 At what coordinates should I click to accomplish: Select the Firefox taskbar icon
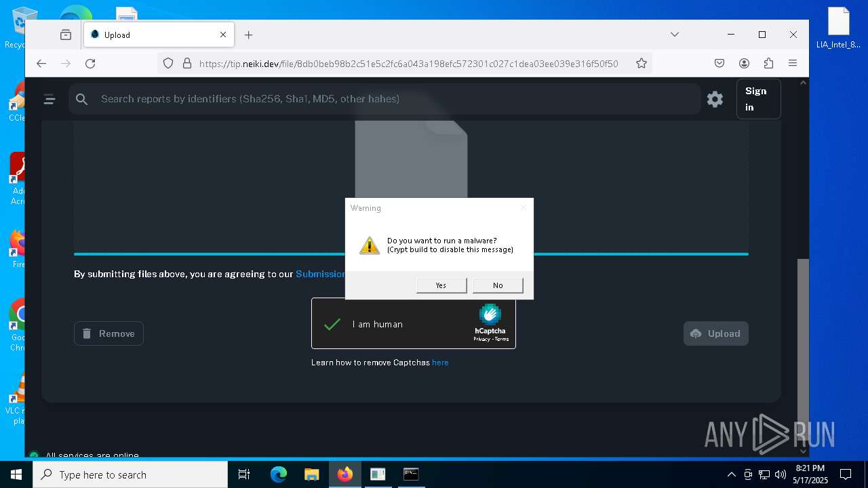345,474
